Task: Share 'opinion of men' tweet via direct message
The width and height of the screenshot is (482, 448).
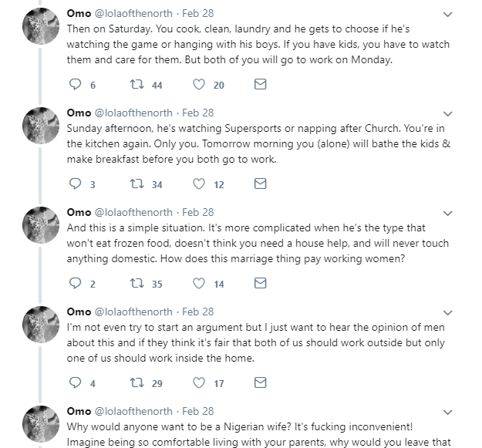Action: coord(260,383)
